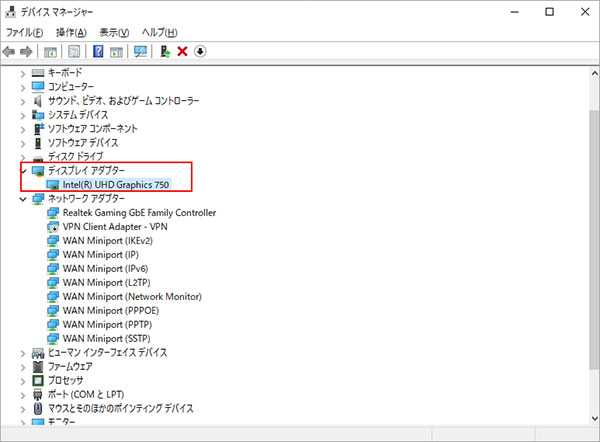Image resolution: width=600 pixels, height=442 pixels.
Task: Open the 操作(A) menu
Action: pos(70,32)
